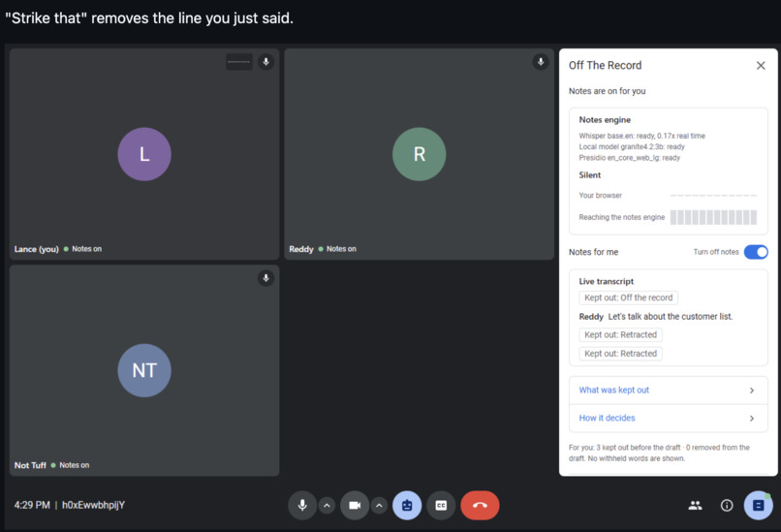Screen dimensions: 781x532
Task: Select Not Tuff's avatar circle NT
Action: [x=144, y=370]
